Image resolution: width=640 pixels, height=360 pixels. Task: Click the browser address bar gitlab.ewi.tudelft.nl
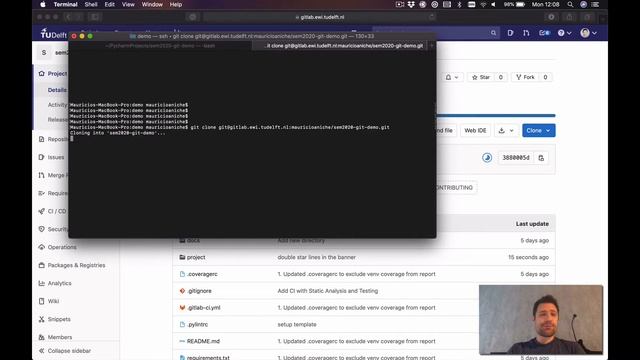coord(320,17)
